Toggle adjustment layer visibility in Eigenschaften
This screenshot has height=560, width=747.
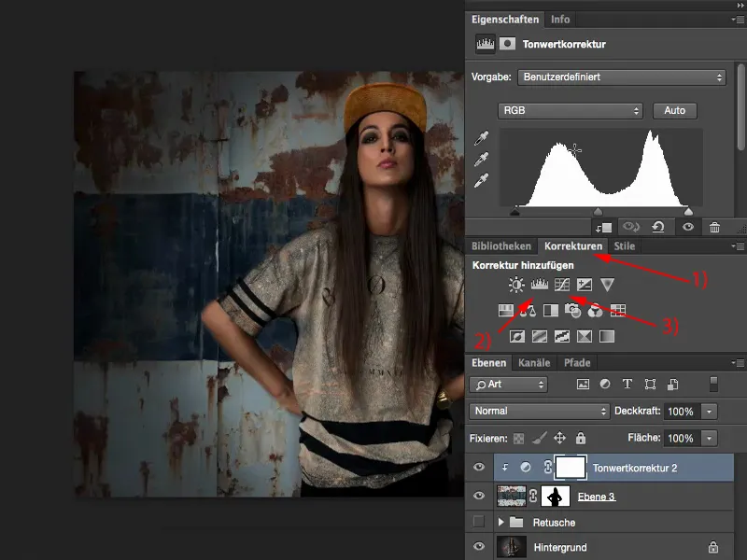pos(688,227)
